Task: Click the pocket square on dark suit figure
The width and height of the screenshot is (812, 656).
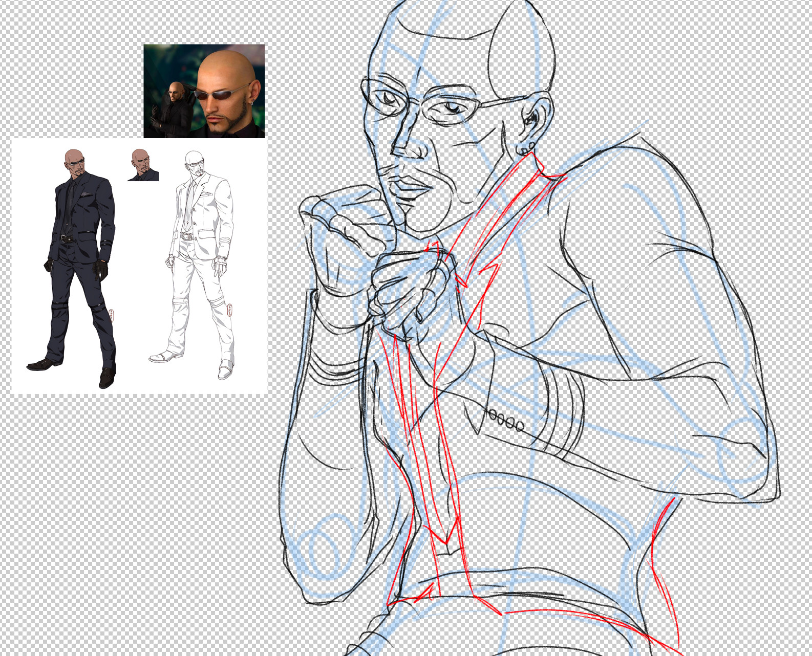Action: click(x=86, y=194)
